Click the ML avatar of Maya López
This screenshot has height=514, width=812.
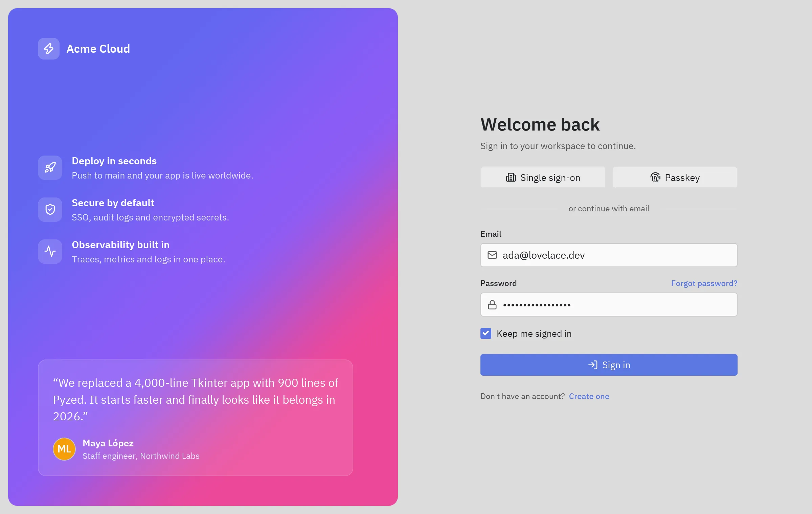pos(64,449)
